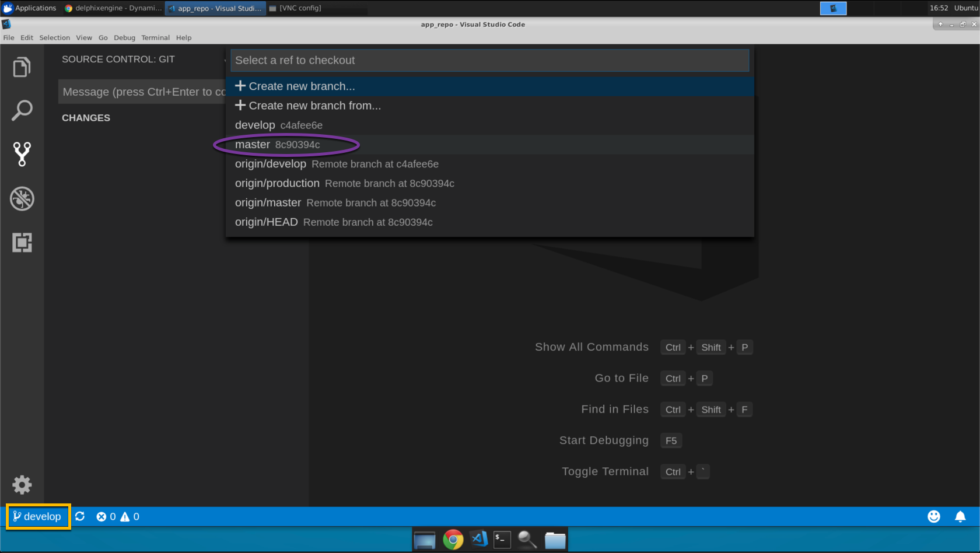Click the clock showing 16:52
This screenshot has width=980, height=553.
(939, 8)
